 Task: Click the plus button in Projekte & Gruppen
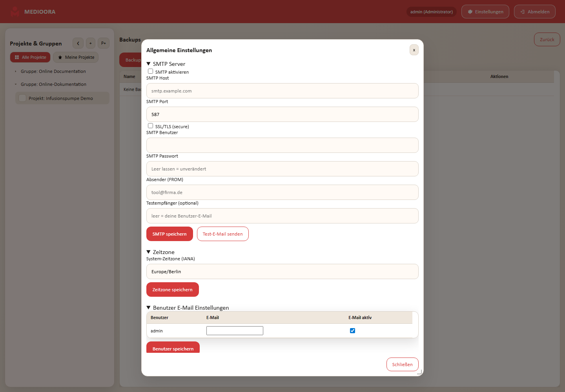click(91, 43)
